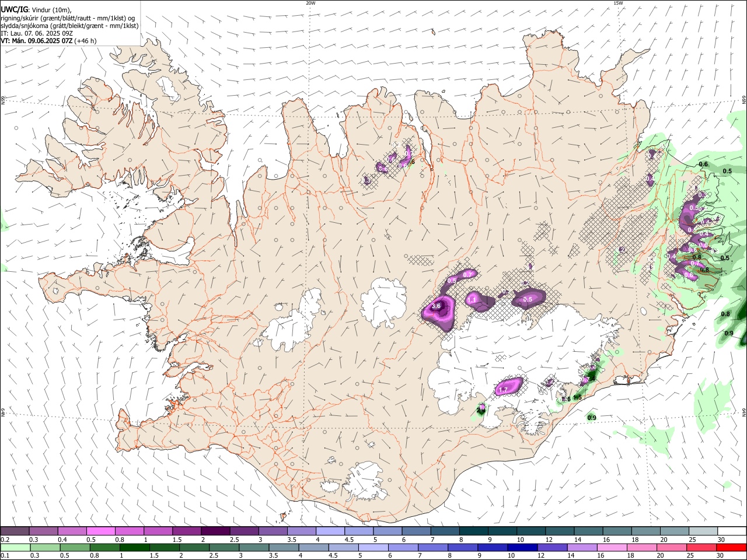Image resolution: width=747 pixels, height=560 pixels.
Task: Pick the dark purple upper-row swatch above the 2 label
Action: [x=215, y=531]
